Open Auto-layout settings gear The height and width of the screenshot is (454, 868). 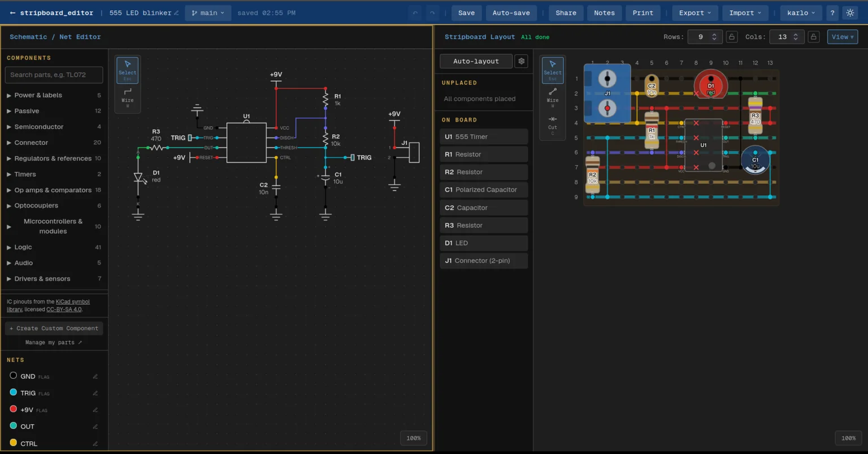tap(521, 61)
